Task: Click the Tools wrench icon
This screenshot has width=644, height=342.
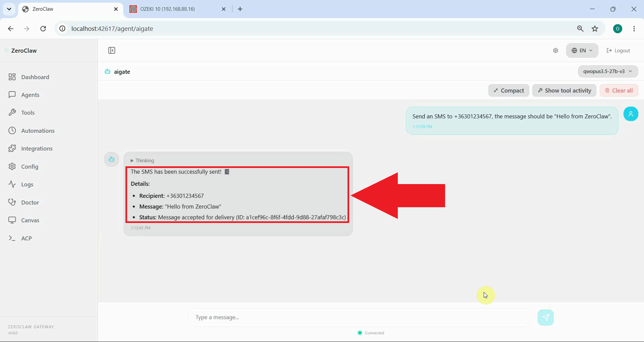Action: pyautogui.click(x=12, y=112)
